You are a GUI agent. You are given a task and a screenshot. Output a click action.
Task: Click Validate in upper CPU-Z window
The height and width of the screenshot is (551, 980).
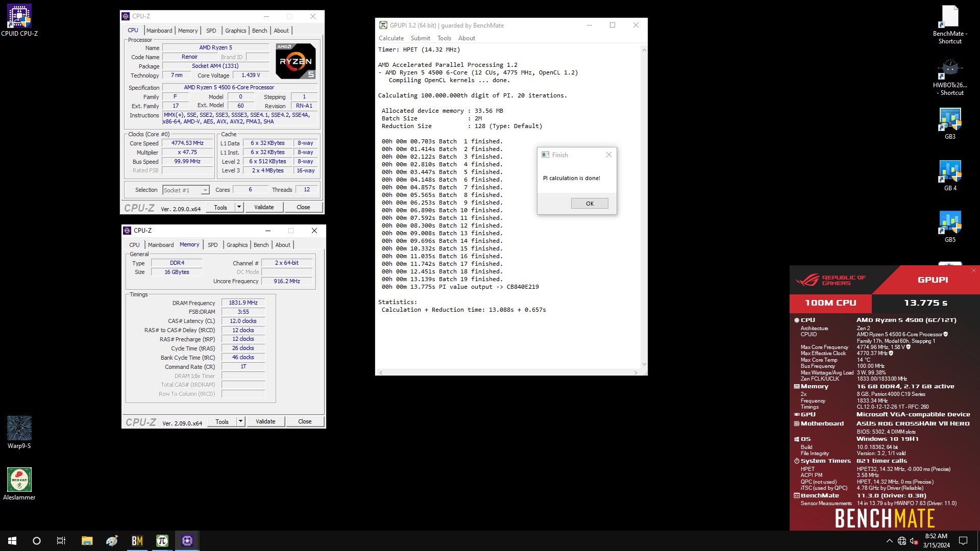pos(264,207)
